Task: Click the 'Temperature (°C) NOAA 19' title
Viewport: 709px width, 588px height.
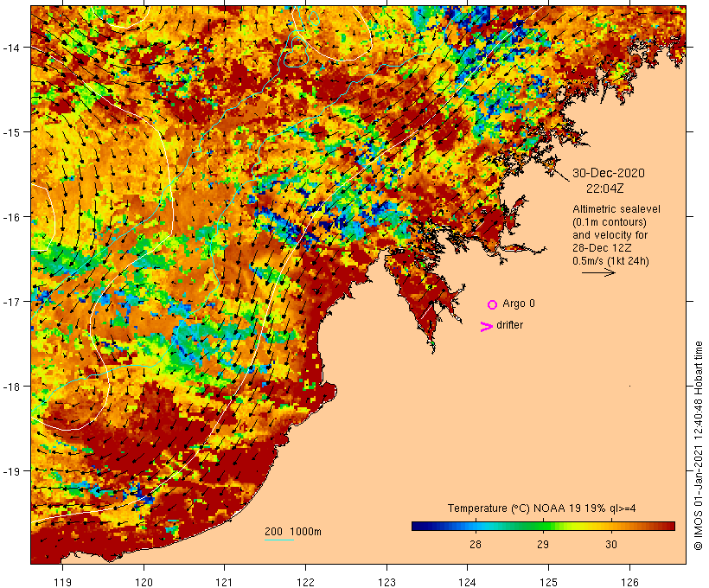Action: [x=514, y=508]
